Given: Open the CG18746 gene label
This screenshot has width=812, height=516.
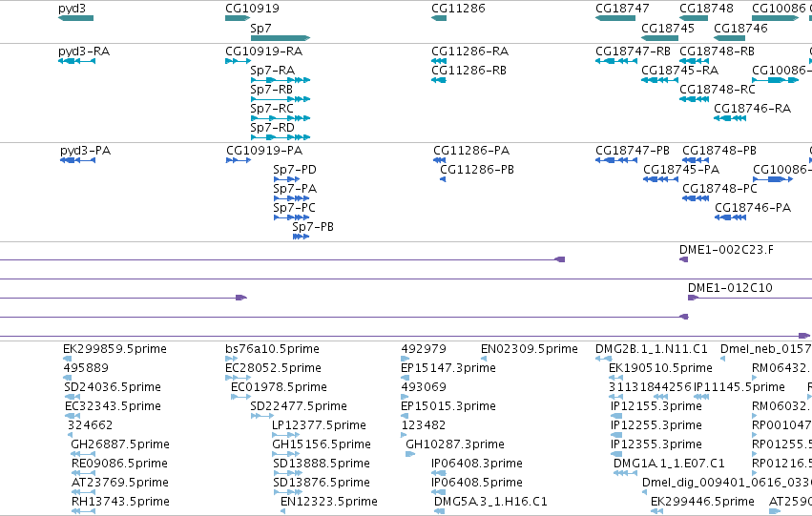Looking at the screenshot, I should click(740, 28).
